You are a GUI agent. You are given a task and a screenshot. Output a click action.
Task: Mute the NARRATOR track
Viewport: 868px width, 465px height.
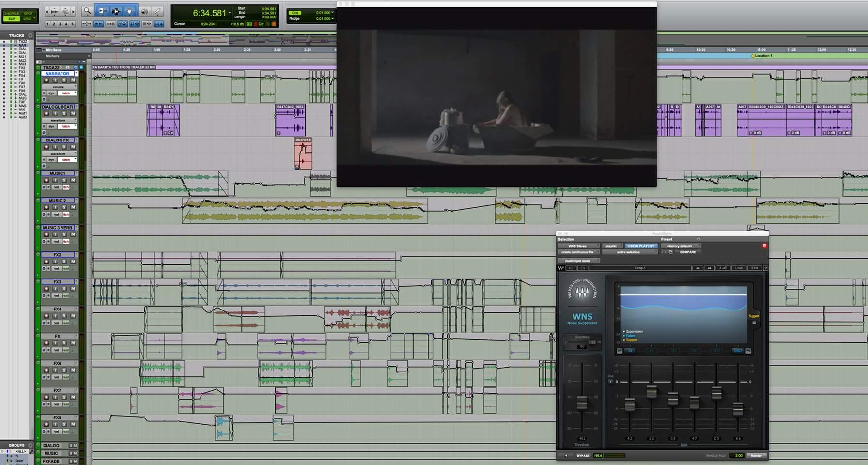73,80
